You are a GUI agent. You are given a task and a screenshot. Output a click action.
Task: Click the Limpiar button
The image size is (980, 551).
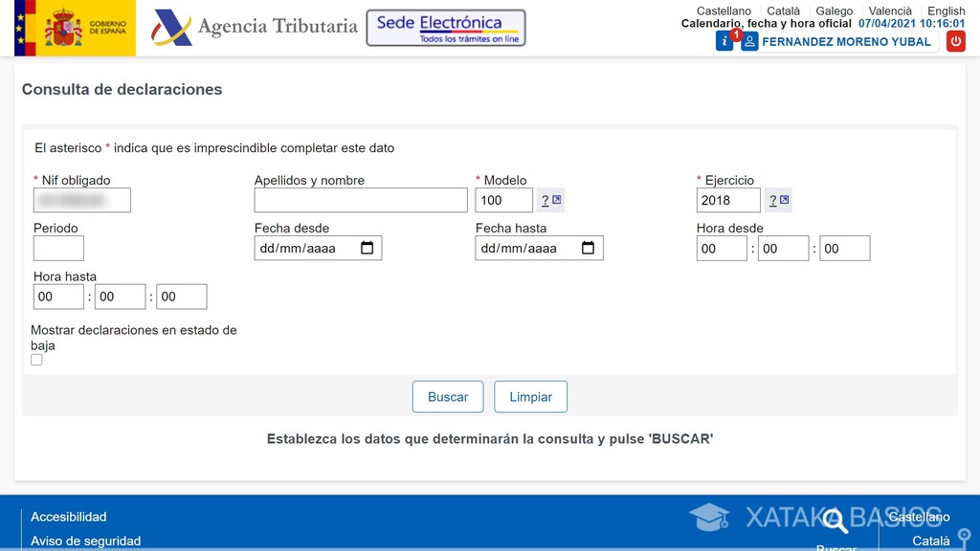(x=530, y=397)
